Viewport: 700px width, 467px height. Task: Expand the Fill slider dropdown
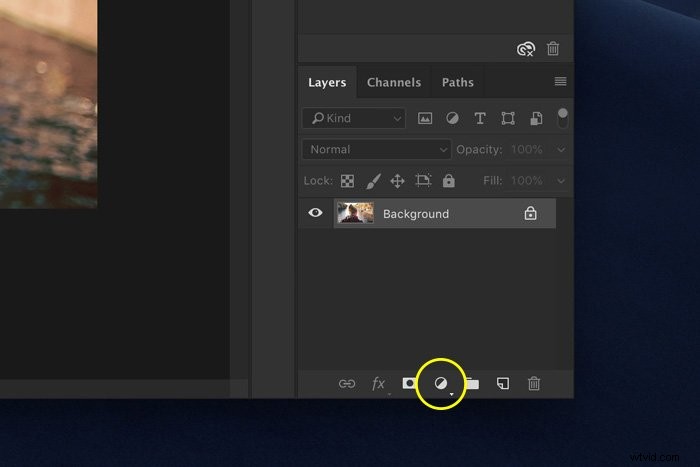561,181
